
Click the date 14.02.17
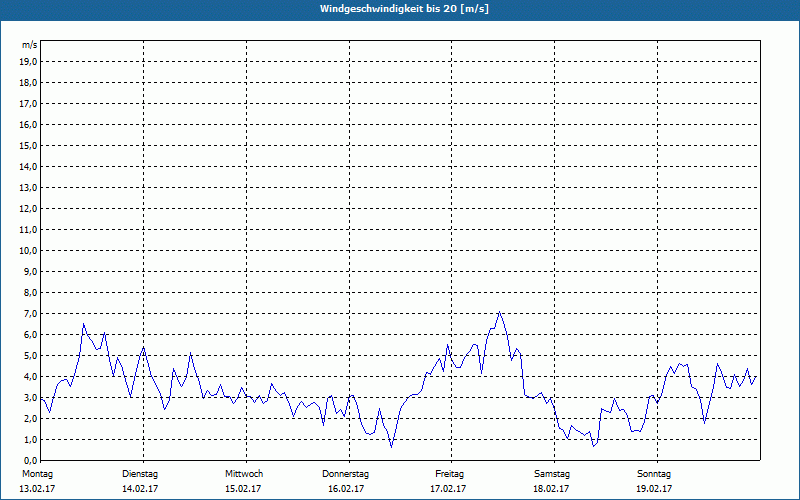pos(140,489)
